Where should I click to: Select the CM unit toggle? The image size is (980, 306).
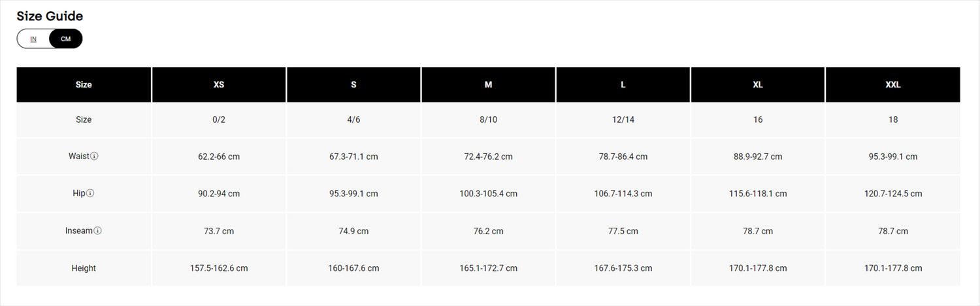[65, 39]
